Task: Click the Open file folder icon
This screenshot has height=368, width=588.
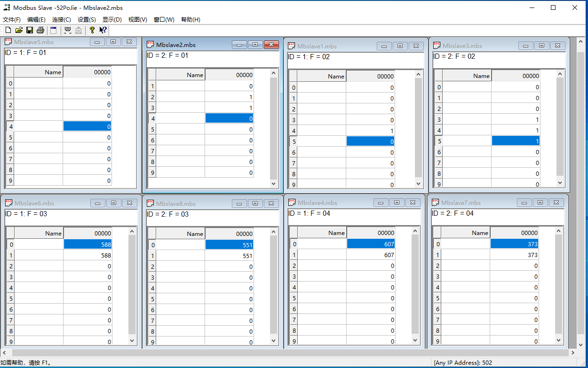Action: point(19,31)
